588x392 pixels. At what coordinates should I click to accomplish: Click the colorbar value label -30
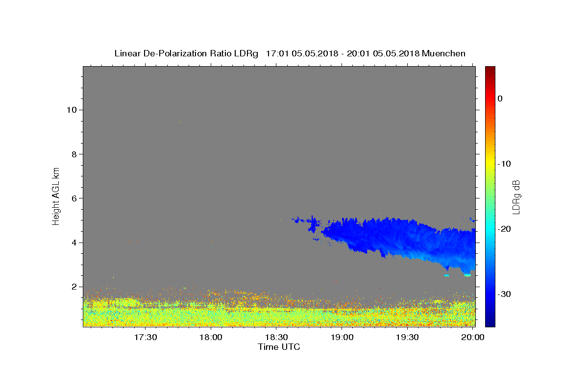point(505,294)
